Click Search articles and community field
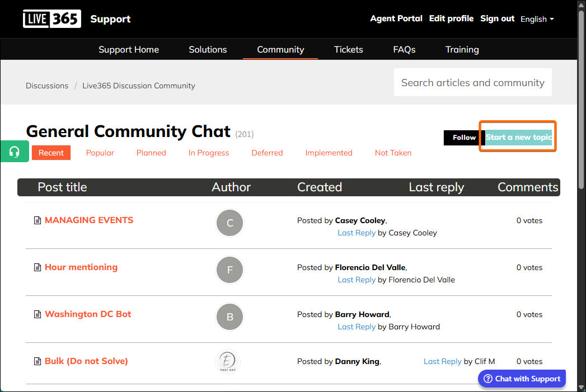 pyautogui.click(x=473, y=83)
